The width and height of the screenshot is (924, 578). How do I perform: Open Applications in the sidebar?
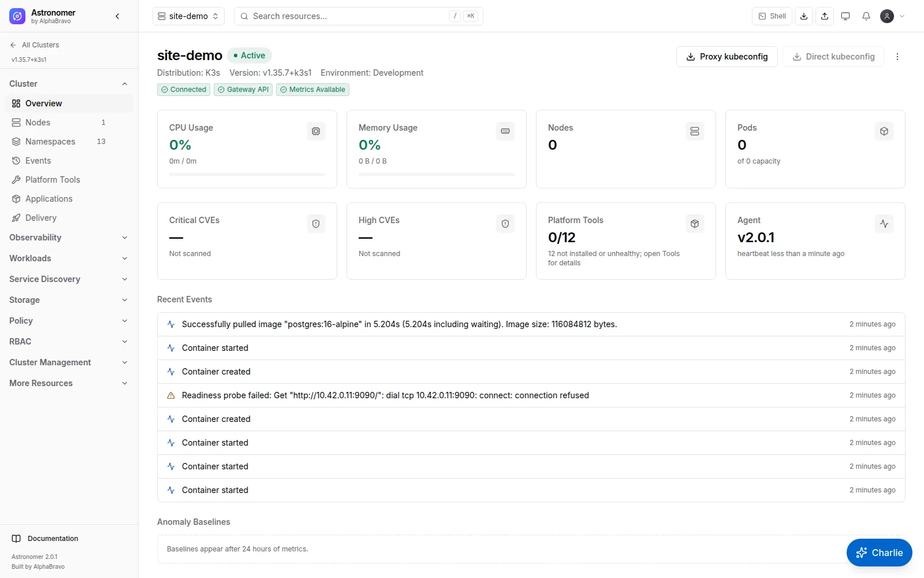(x=69, y=199)
